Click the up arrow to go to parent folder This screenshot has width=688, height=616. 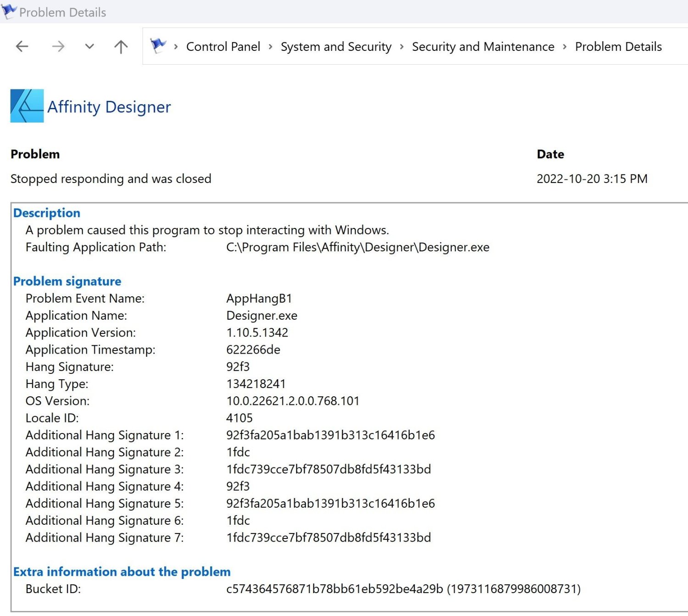pos(120,46)
